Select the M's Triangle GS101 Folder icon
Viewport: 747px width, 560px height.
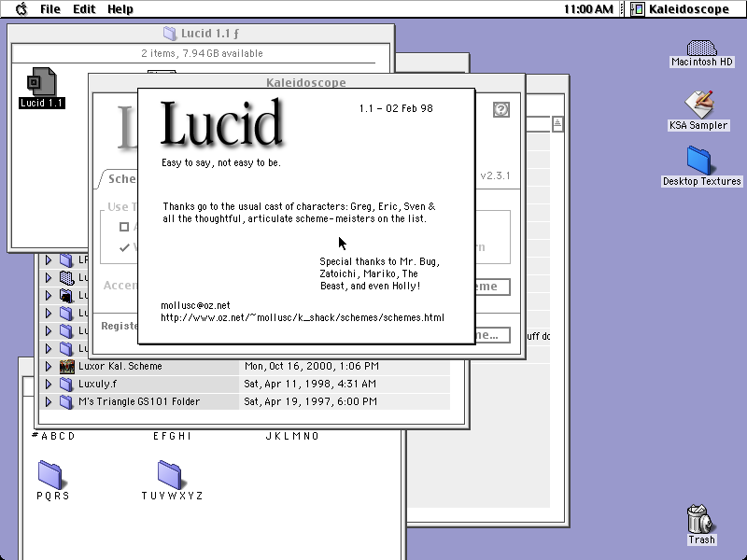(x=66, y=401)
